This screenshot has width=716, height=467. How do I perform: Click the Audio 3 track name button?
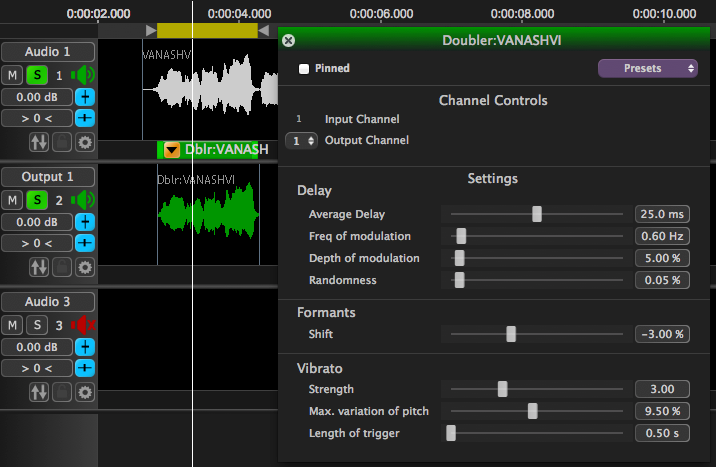48,302
